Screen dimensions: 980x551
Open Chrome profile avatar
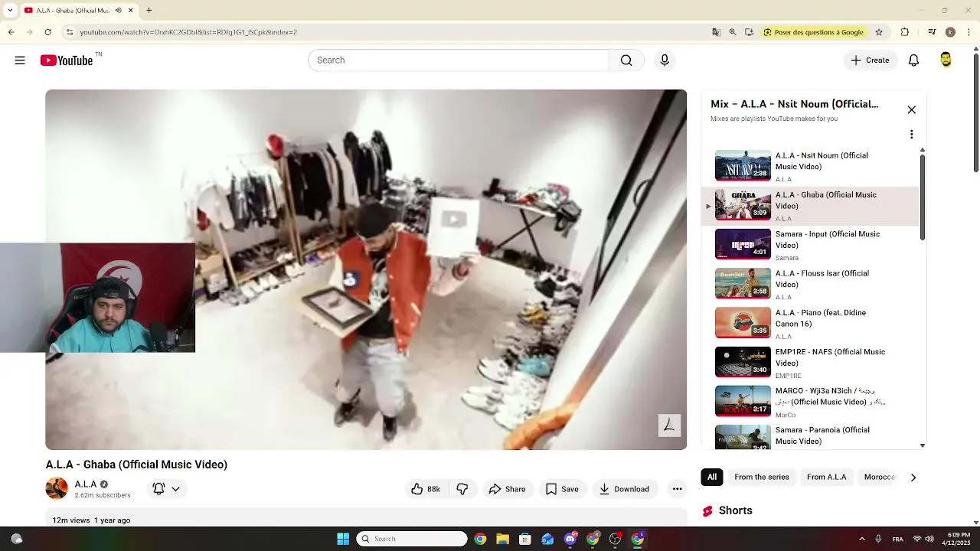[x=950, y=32]
